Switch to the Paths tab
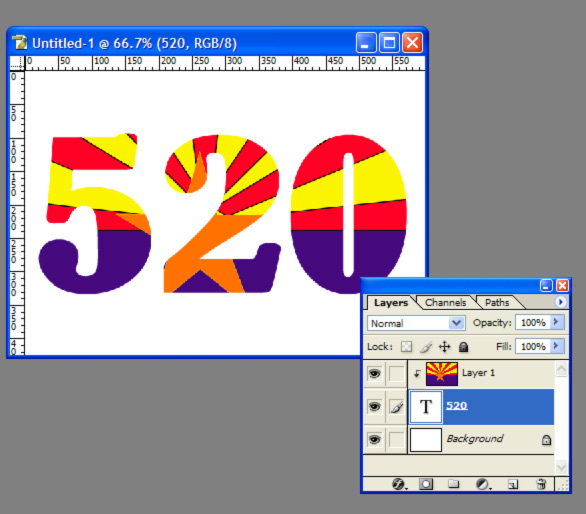586x514 pixels. click(497, 302)
